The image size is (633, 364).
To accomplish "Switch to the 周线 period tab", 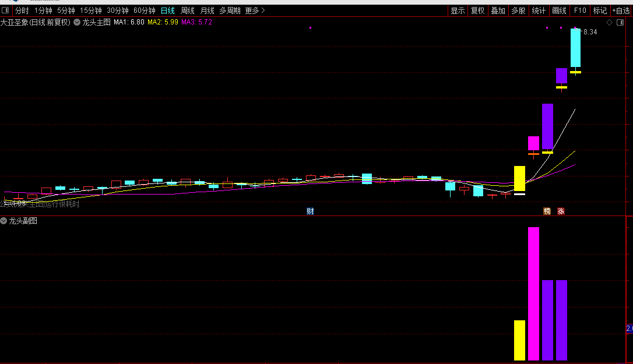I will (187, 10).
